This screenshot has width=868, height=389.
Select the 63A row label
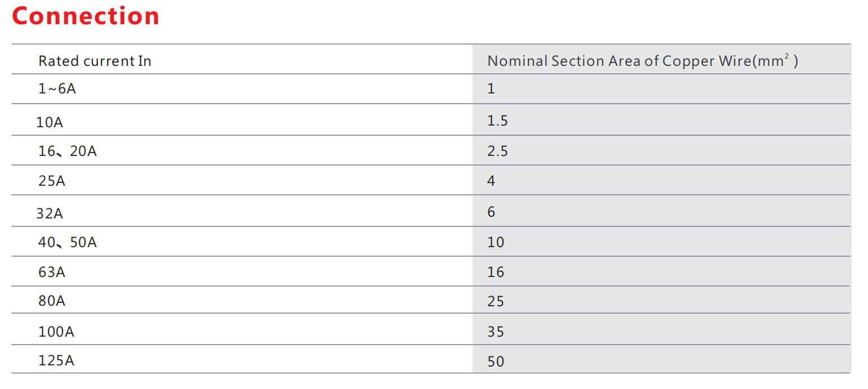pyautogui.click(x=52, y=272)
